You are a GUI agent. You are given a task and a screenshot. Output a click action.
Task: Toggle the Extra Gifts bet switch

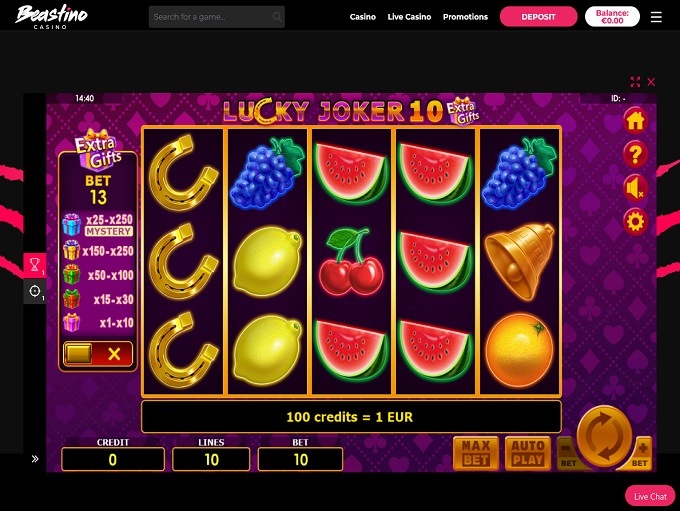pyautogui.click(x=98, y=354)
